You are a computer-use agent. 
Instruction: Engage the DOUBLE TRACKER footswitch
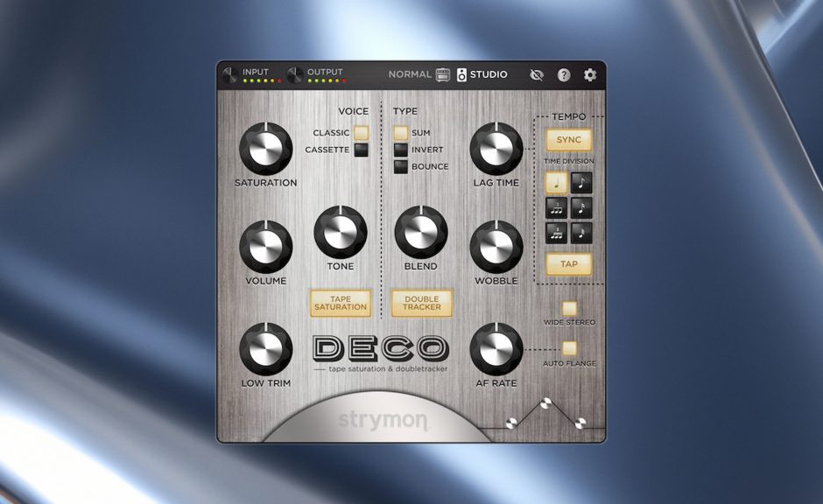tap(421, 304)
